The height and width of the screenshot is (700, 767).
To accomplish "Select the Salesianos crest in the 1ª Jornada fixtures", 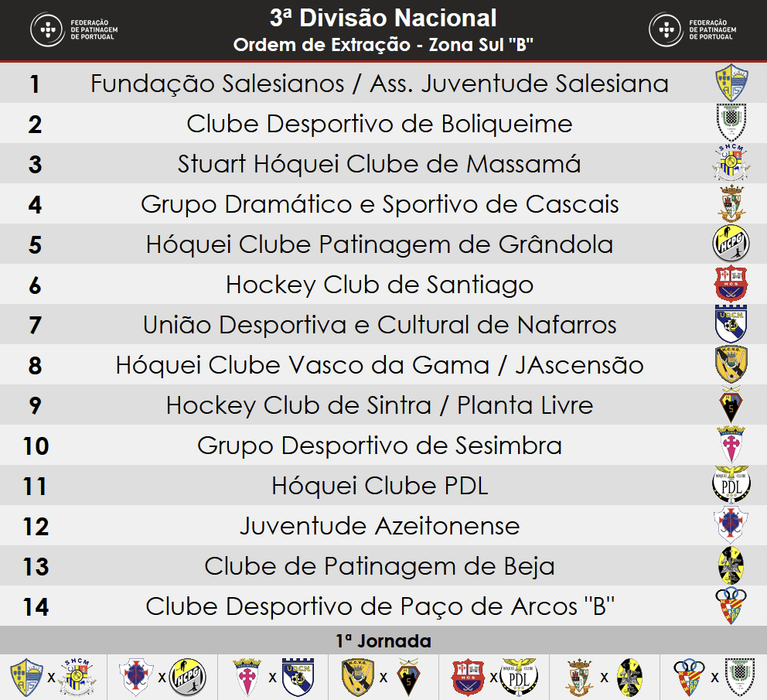I will [27, 678].
